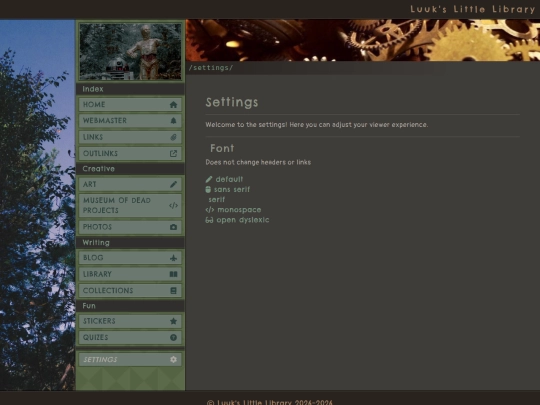Click the pencil icon next to default font

(209, 179)
